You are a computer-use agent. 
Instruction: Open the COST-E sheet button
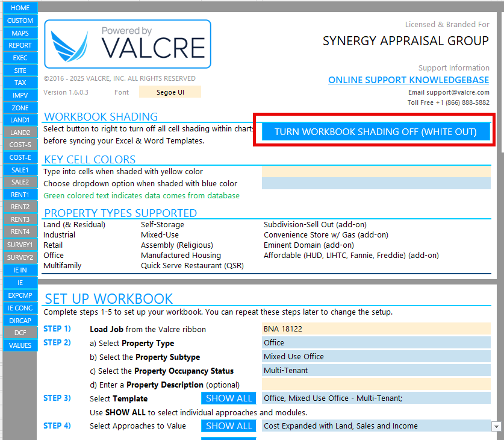pos(20,157)
